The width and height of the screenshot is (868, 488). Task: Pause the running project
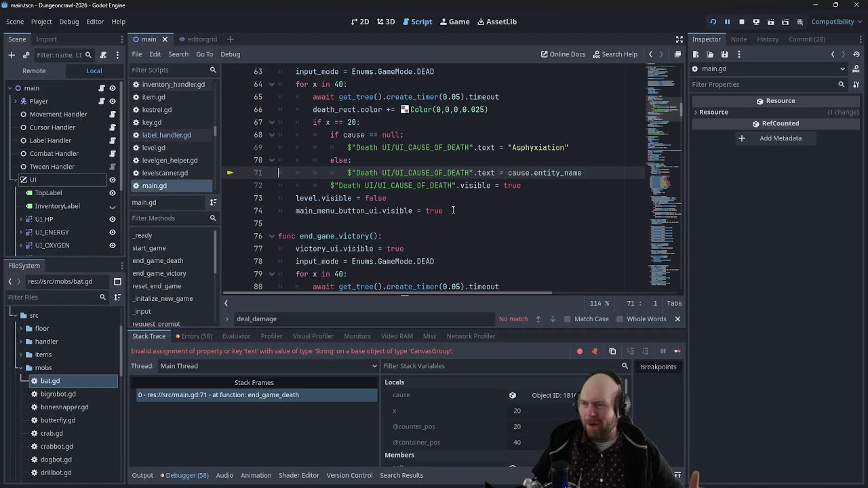click(x=727, y=22)
